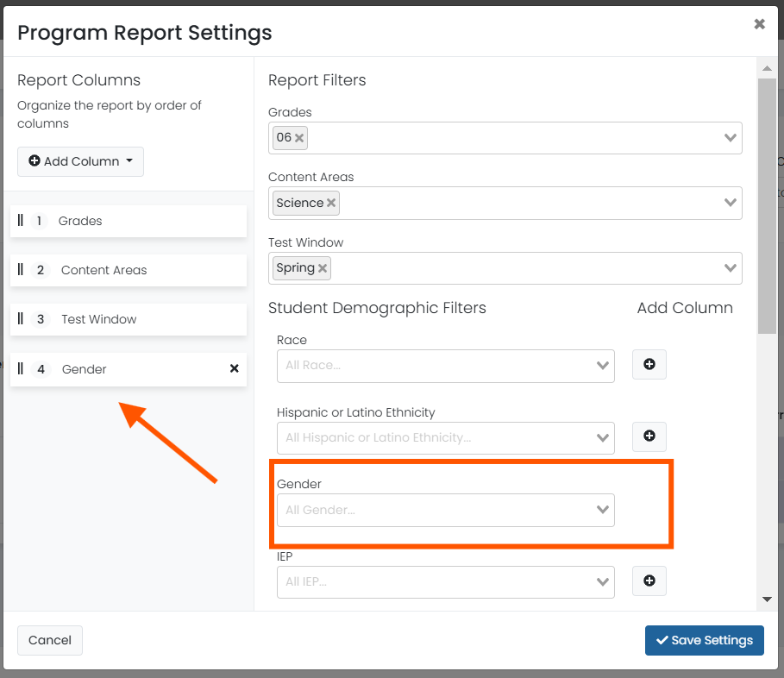
Task: Delete the Gender column from report
Action: point(234,368)
